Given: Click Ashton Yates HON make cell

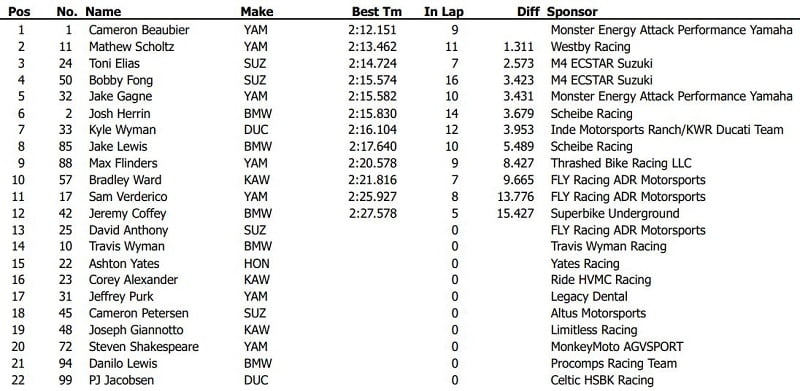Looking at the screenshot, I should (x=257, y=263).
